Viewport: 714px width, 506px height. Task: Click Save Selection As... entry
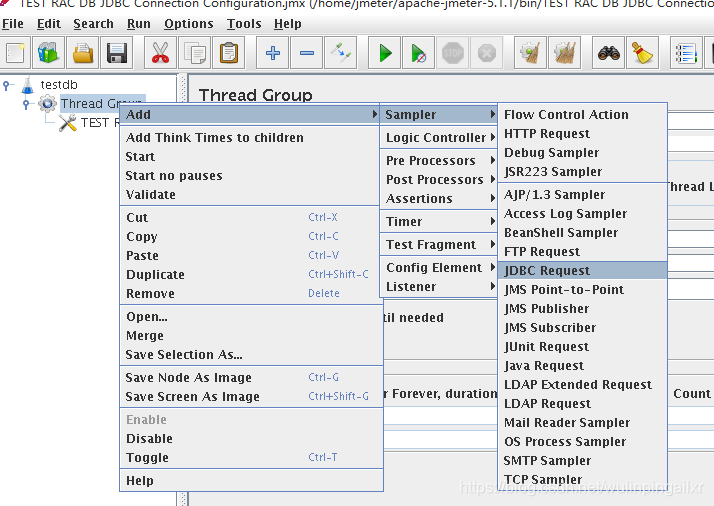click(x=251, y=355)
